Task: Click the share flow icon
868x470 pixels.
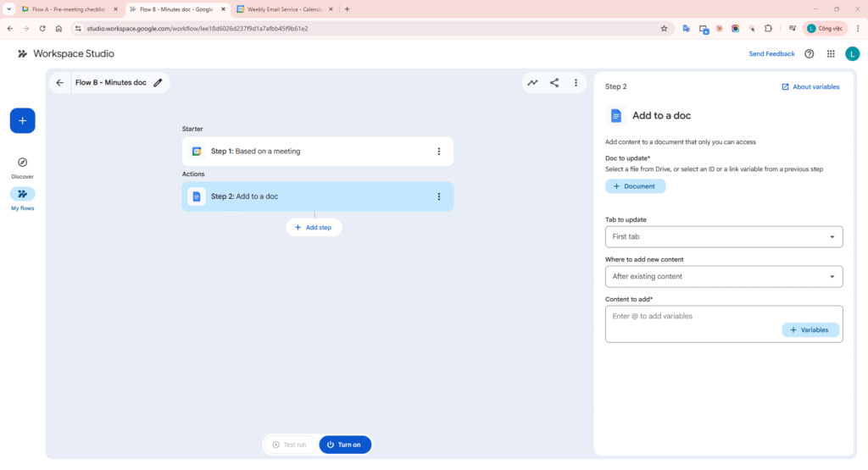Action: [554, 83]
